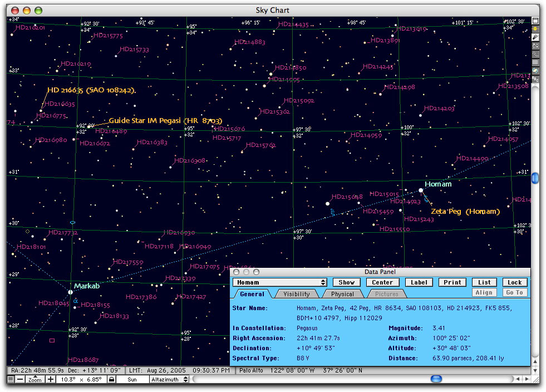Click the HD 216635 (SAO 108242) label
This screenshot has height=392, width=546.
tap(91, 90)
